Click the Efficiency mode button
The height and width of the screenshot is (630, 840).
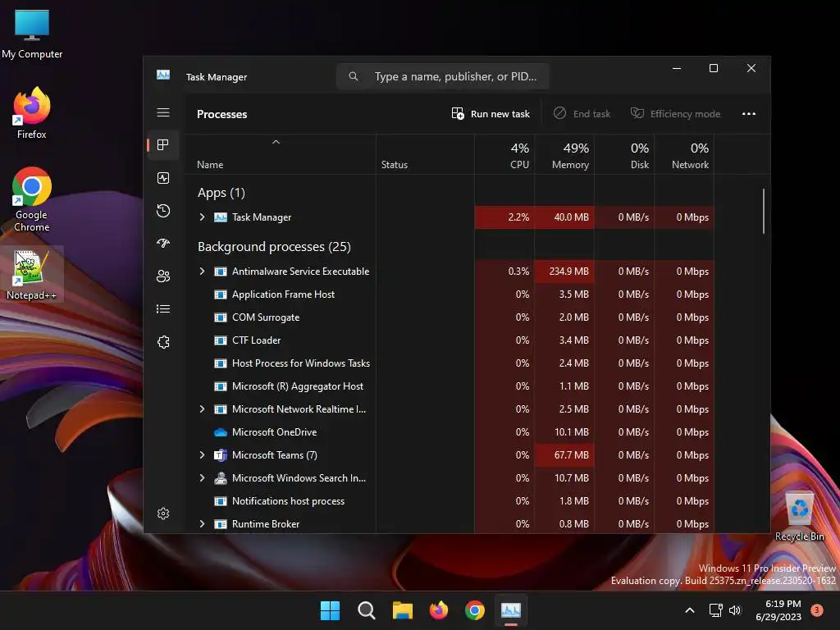click(x=676, y=113)
